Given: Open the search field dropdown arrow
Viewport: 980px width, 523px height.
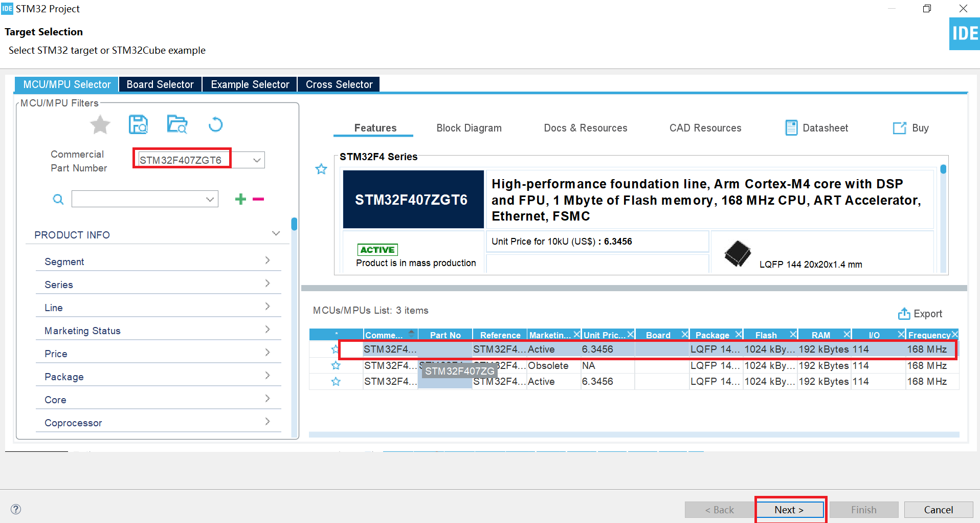Looking at the screenshot, I should (210, 199).
